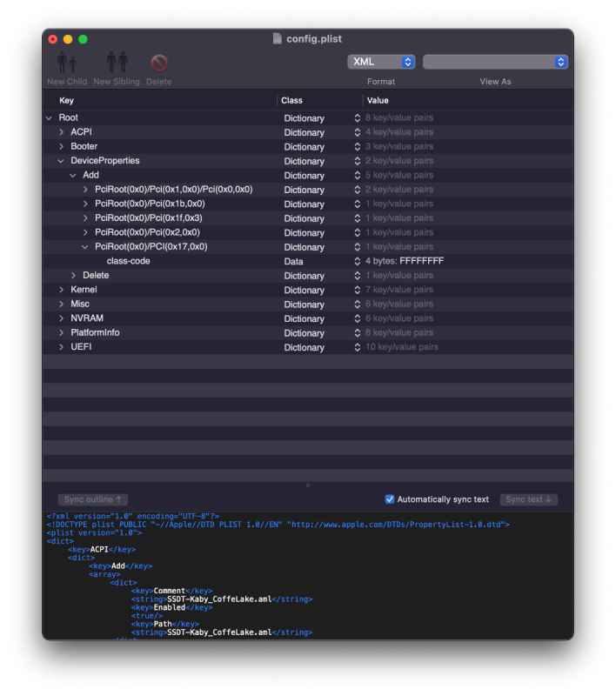Click the New Child toolbar icon
The height and width of the screenshot is (696, 616).
click(x=66, y=63)
